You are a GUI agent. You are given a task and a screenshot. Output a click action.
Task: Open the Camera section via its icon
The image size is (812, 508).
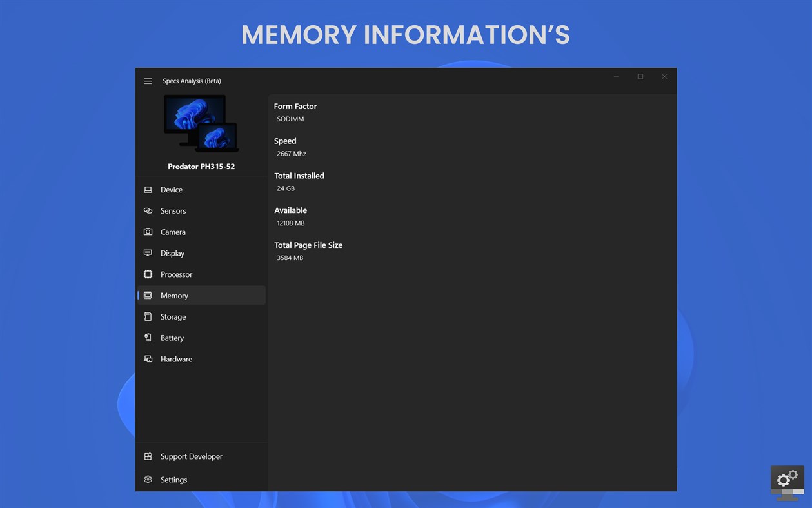pyautogui.click(x=149, y=232)
